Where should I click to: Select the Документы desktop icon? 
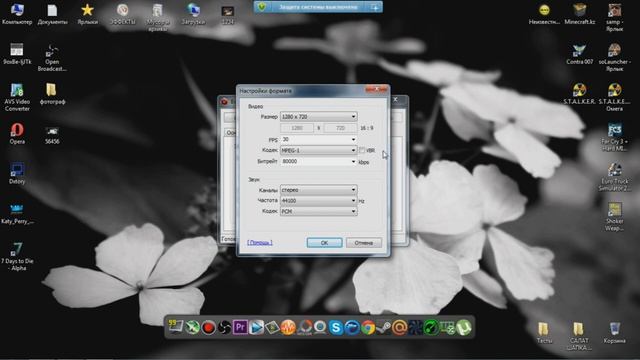point(52,13)
